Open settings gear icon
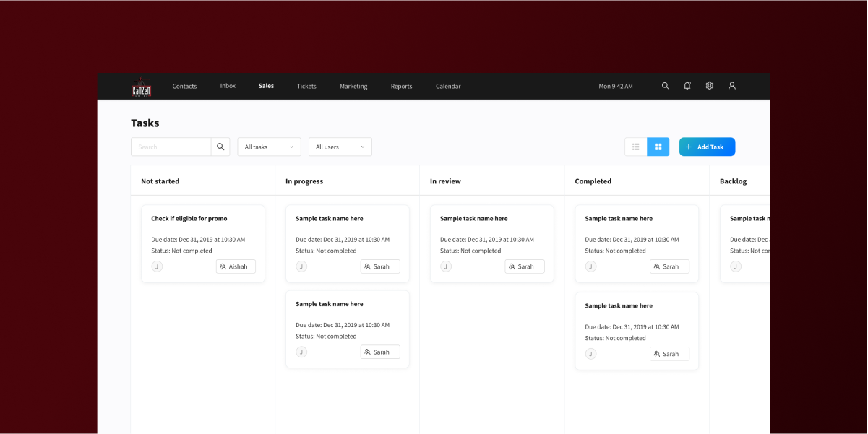The width and height of the screenshot is (868, 434). tap(710, 86)
